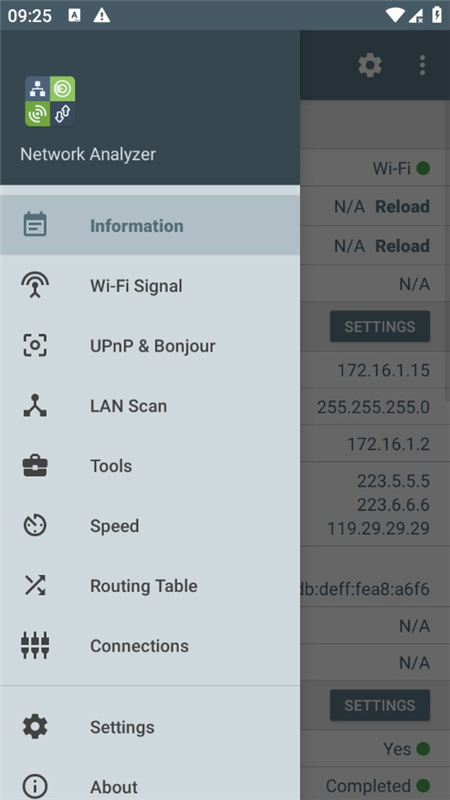Tap the About info icon
The width and height of the screenshot is (450, 800).
coord(35,786)
